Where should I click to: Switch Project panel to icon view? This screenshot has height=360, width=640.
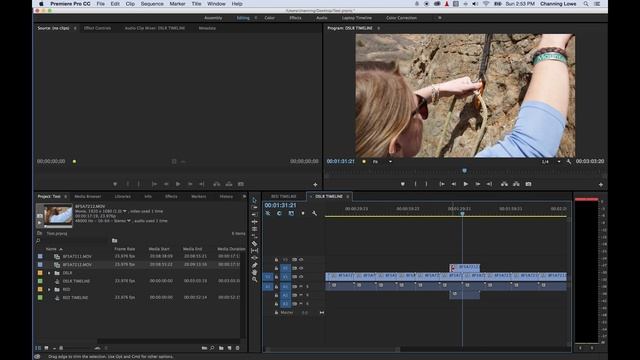pyautogui.click(x=46, y=348)
